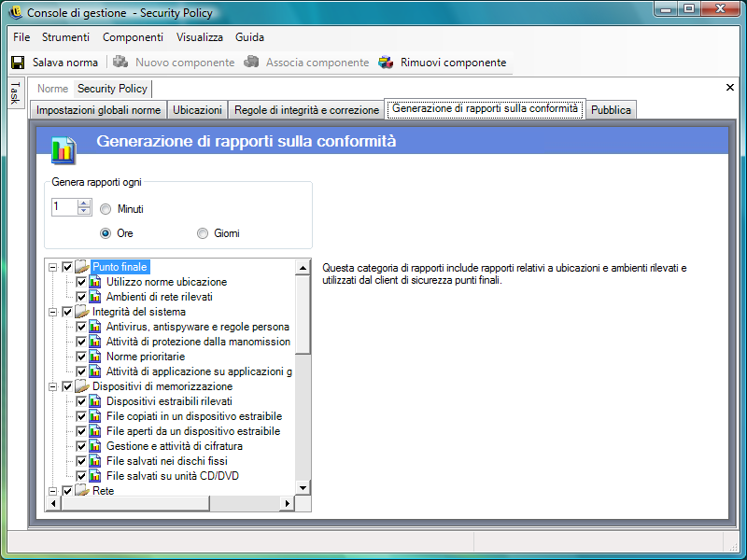Click the Salava norma floppy disk icon
747x560 pixels.
point(18,63)
